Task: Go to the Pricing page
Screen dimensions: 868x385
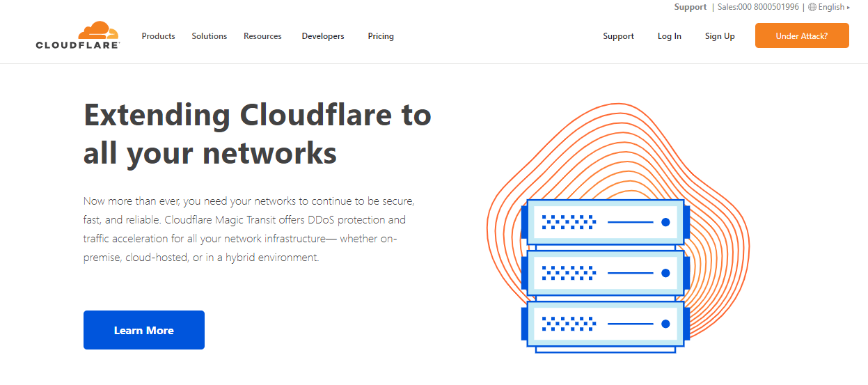Action: coord(381,36)
